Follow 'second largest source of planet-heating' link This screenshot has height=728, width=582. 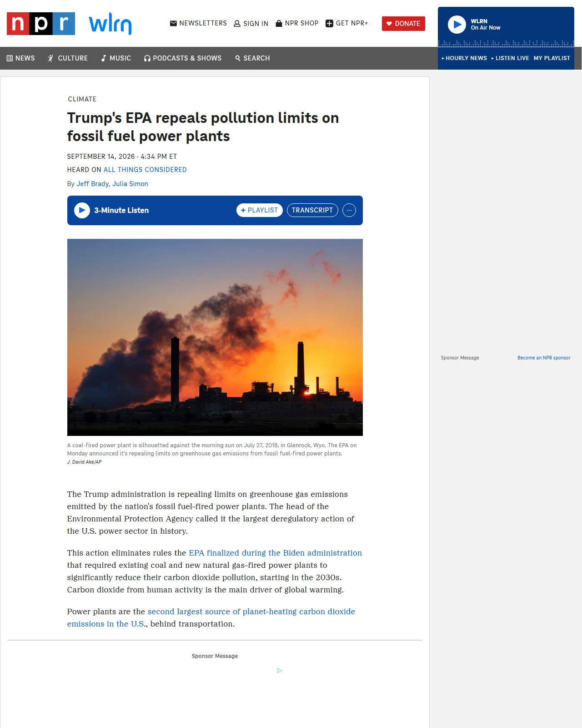coord(251,612)
